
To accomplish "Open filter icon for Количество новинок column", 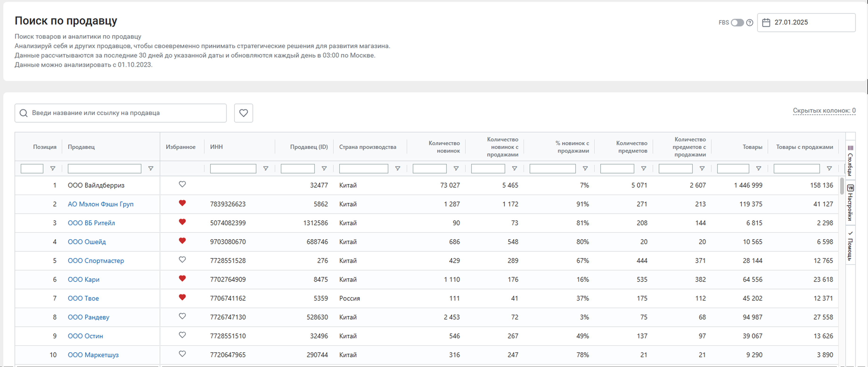I will point(456,168).
